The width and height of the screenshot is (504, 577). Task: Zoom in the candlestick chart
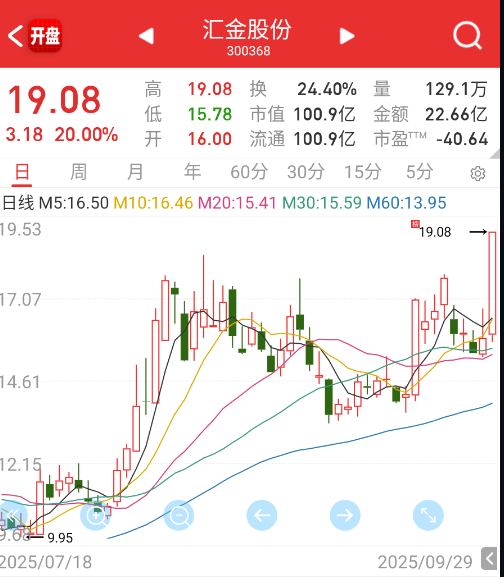(96, 515)
